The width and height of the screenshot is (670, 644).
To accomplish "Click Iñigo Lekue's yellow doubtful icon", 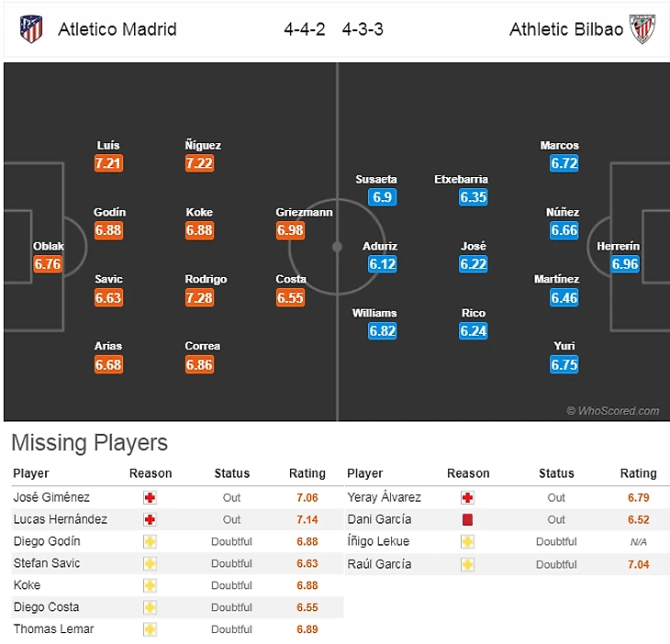I will 467,541.
